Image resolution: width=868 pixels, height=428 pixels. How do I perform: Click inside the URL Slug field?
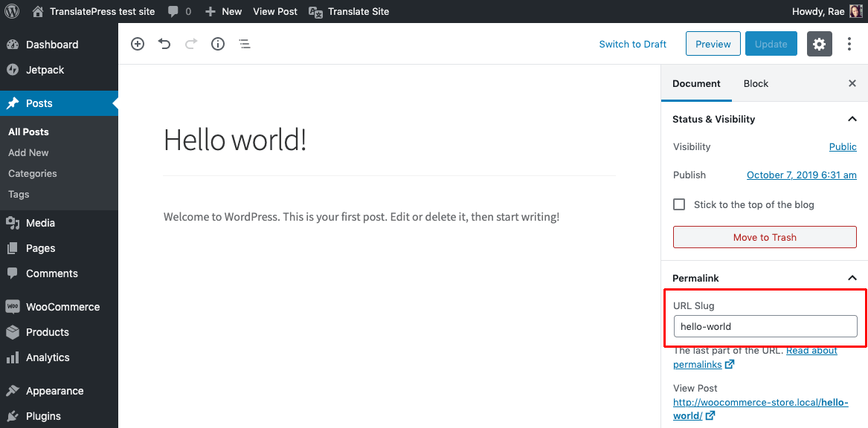765,326
